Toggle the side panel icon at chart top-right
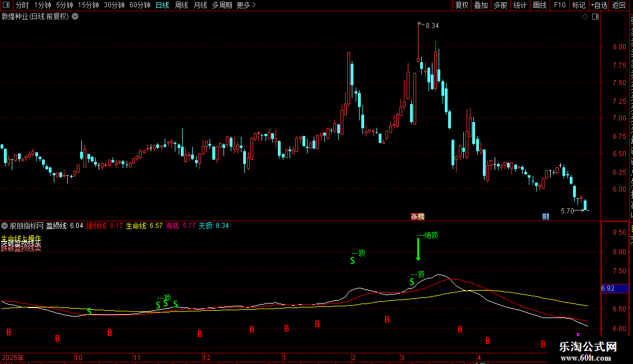633x364 pixels. tap(595, 17)
